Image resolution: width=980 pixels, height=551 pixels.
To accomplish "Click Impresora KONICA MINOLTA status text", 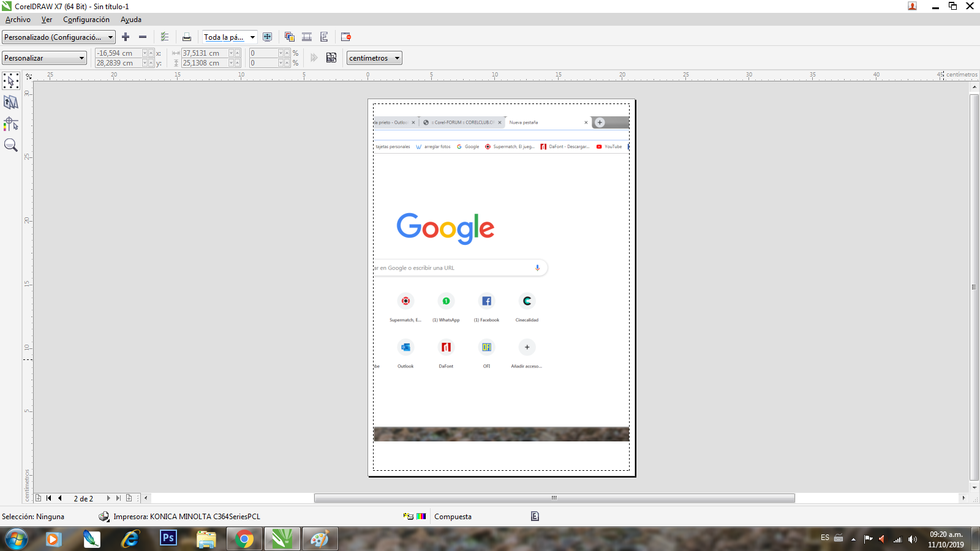I will tap(187, 516).
